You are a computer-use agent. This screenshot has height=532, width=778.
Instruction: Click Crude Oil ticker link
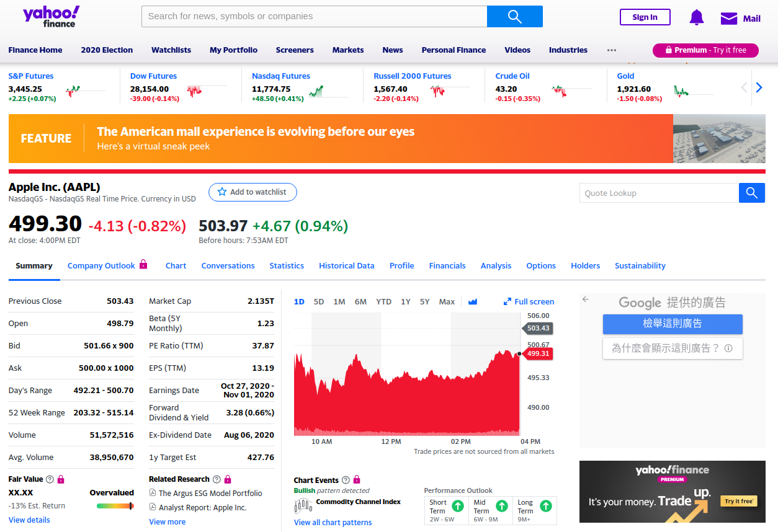tap(512, 76)
